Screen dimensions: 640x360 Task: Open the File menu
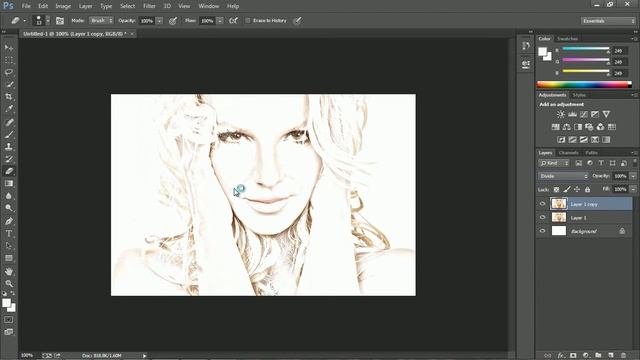[x=26, y=6]
